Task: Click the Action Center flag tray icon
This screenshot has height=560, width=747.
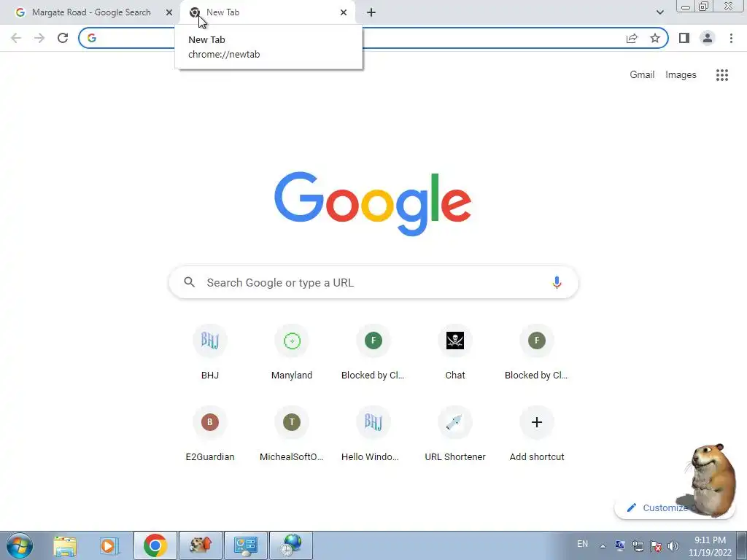Action: coord(656,546)
